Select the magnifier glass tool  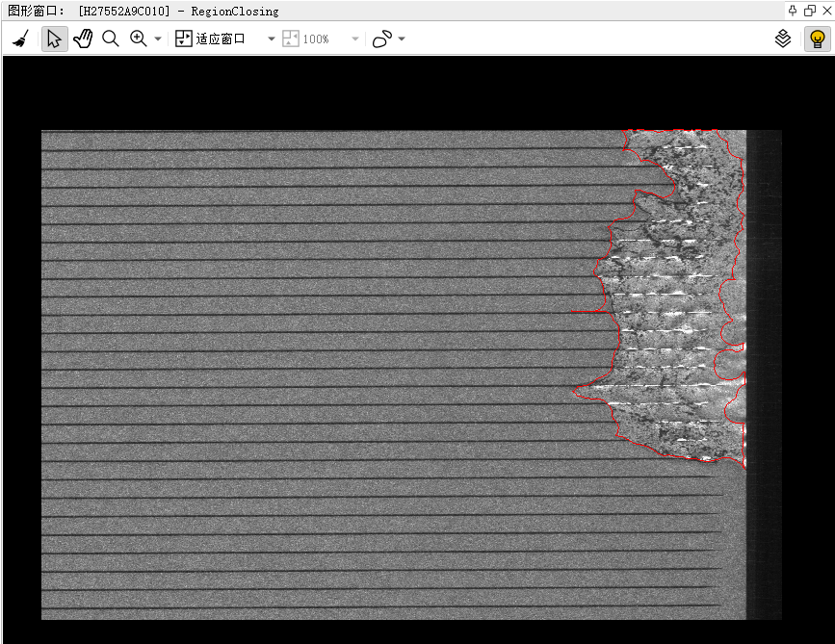(x=111, y=39)
